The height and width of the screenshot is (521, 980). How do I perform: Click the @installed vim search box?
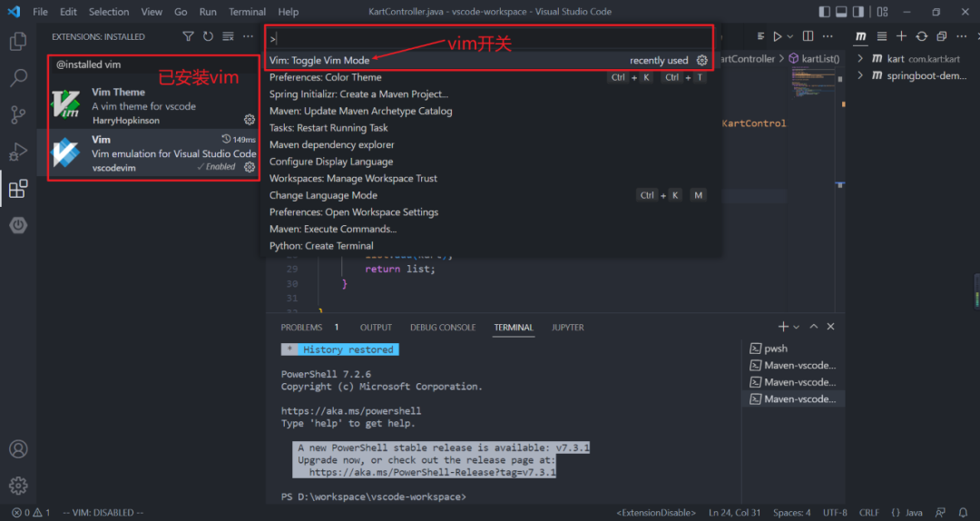point(153,64)
